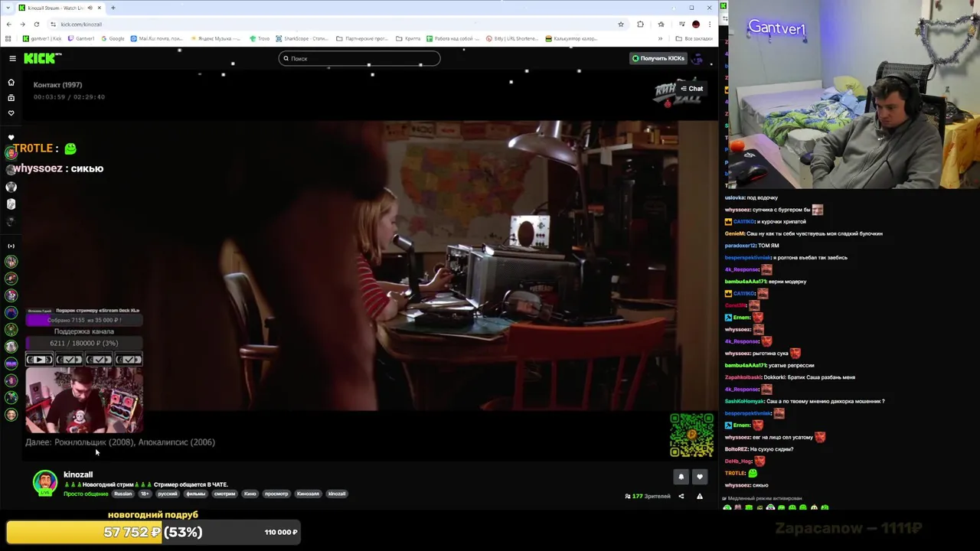
Task: Click Поддержка канала progress bar
Action: click(x=84, y=343)
